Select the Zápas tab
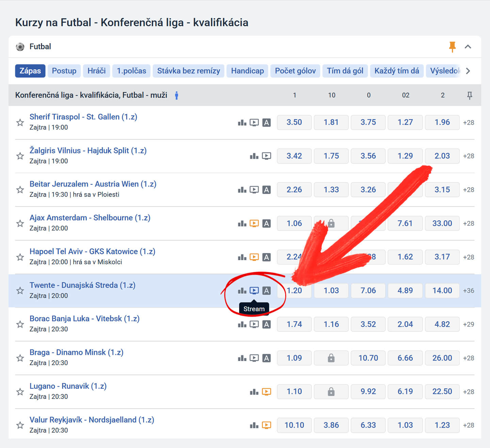Screen dimensions: 490x448 30,71
